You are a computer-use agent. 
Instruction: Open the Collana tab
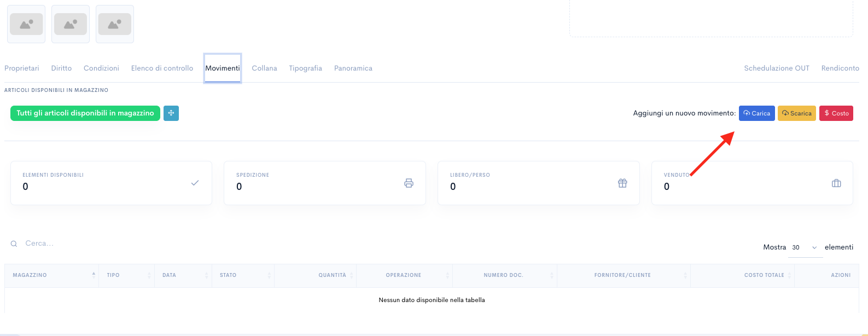(264, 68)
